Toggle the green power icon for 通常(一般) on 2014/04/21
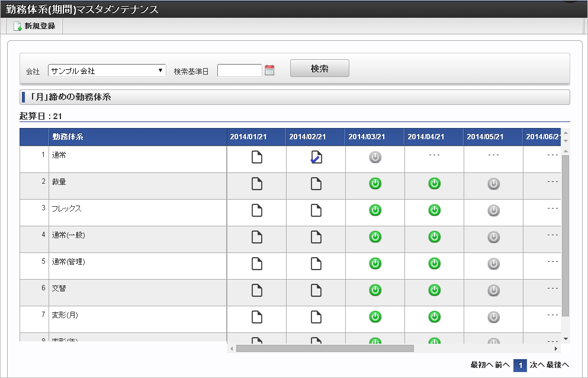This screenshot has width=588, height=378. point(434,237)
